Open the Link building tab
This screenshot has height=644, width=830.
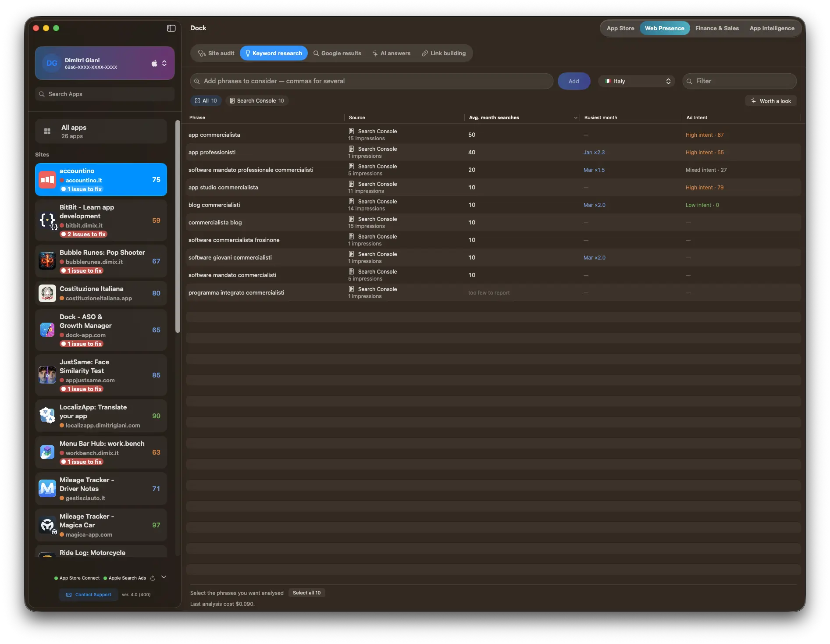tap(444, 53)
